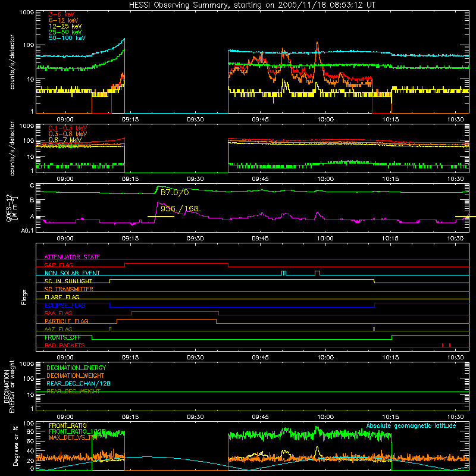Click the counts/s/detector label of top panel

pyautogui.click(x=12, y=62)
